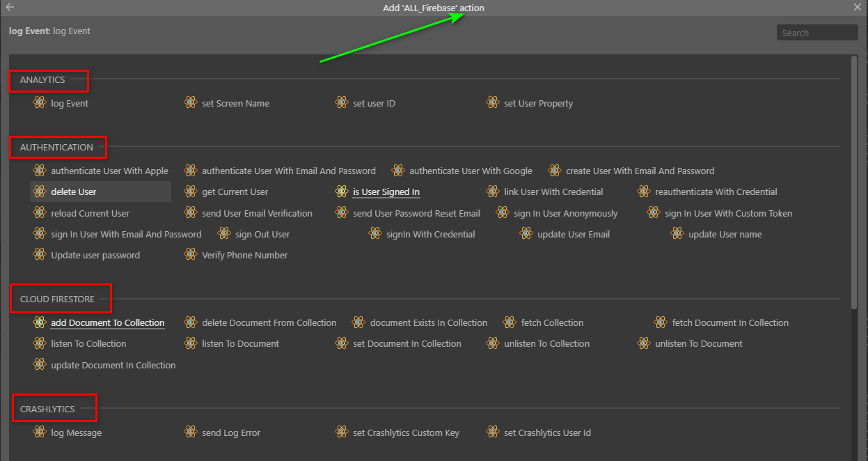868x461 pixels.
Task: Select the ANALYTICS category header
Action: tap(42, 80)
